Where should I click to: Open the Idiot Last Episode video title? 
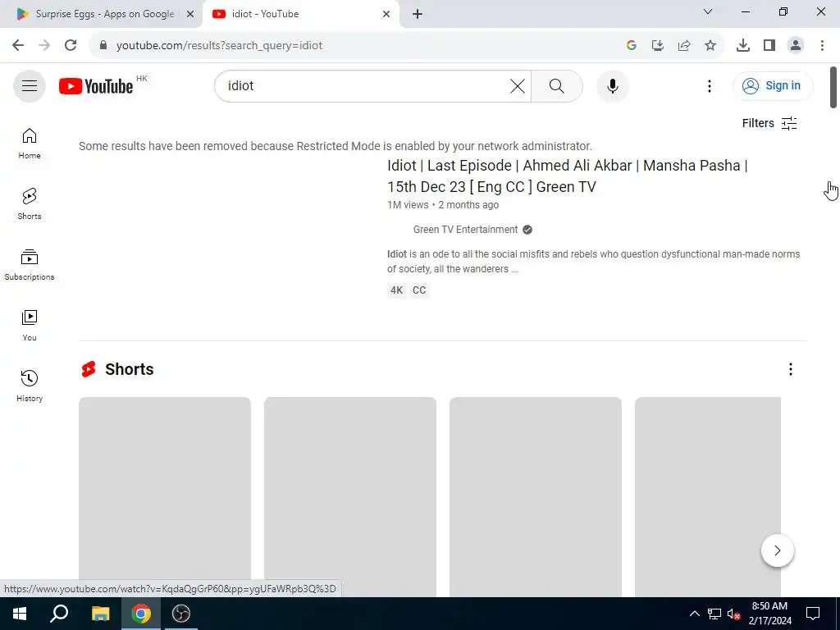coord(568,176)
